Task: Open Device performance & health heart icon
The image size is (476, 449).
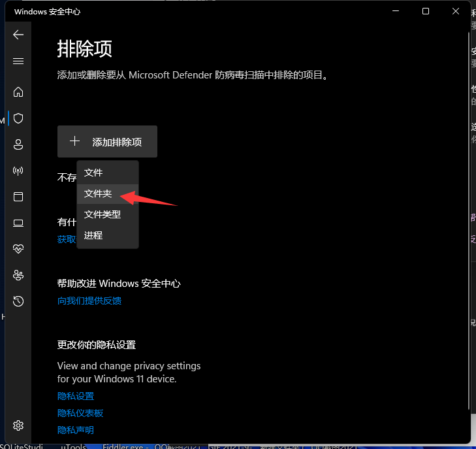Action: click(18, 249)
